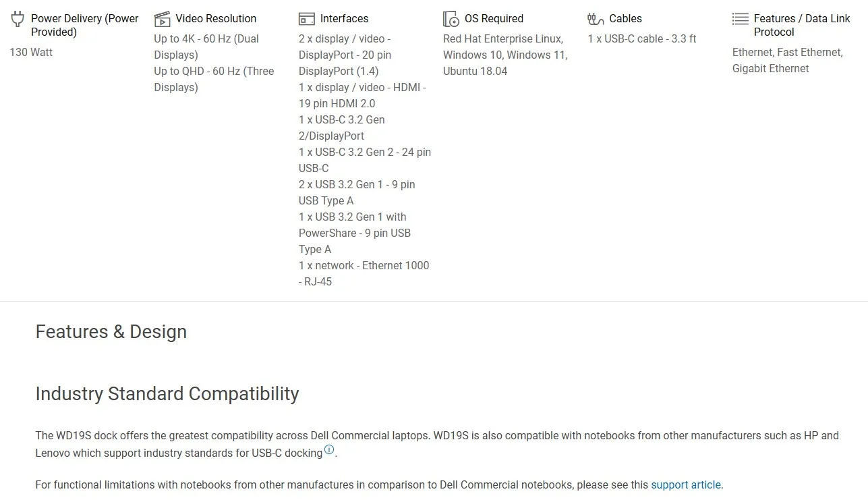Click the Power Delivery (Power Provided) label
The image size is (868, 500).
coord(85,25)
